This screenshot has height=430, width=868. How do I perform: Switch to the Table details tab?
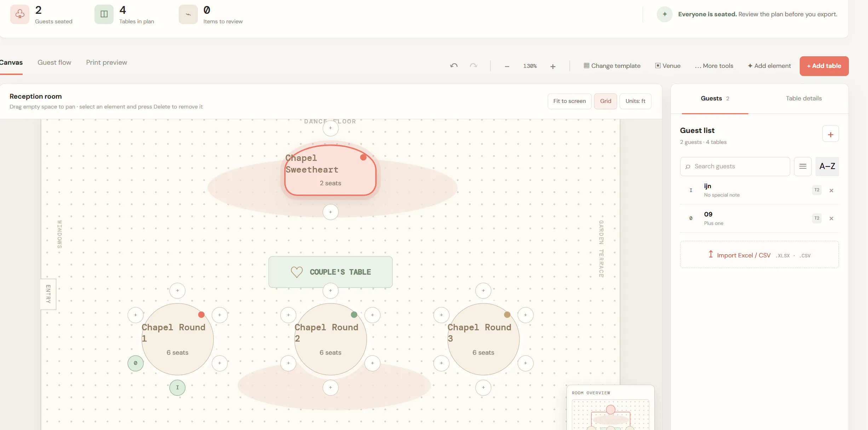[x=804, y=98]
